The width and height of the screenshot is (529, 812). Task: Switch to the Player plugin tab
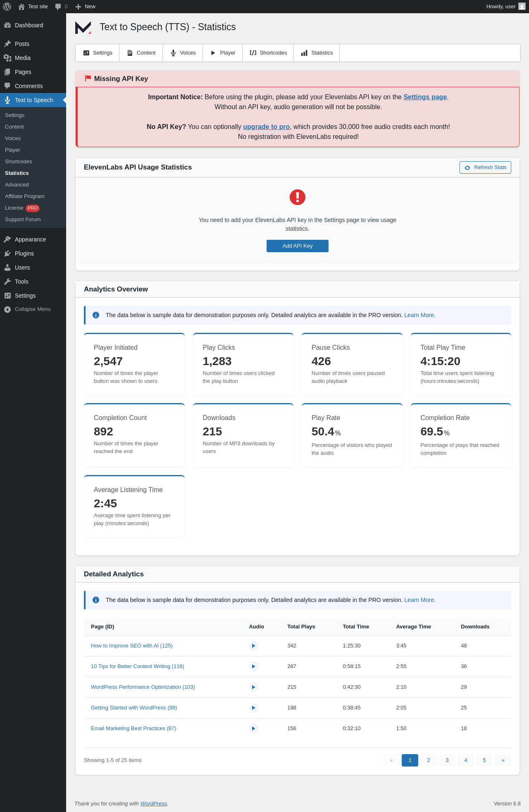click(x=223, y=53)
